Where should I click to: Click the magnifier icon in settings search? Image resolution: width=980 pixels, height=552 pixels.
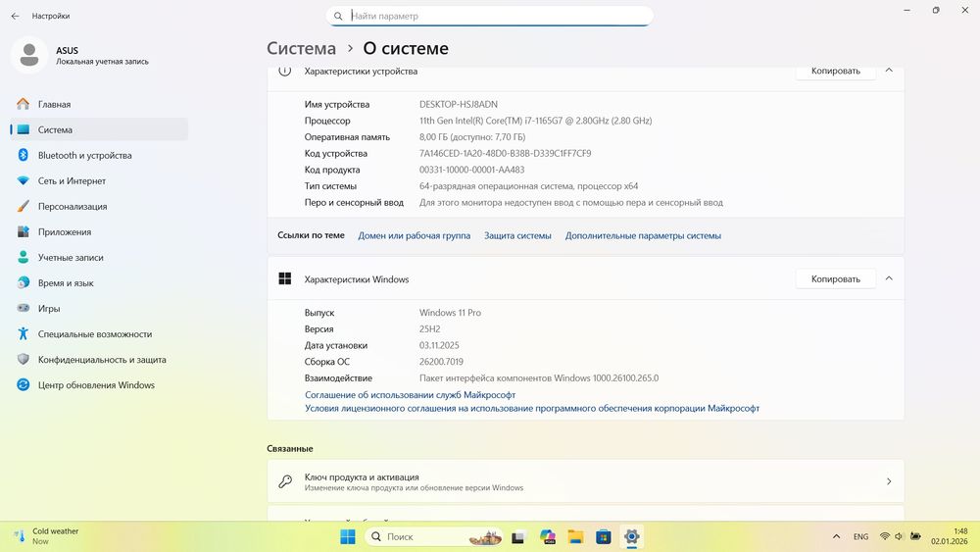pyautogui.click(x=338, y=17)
